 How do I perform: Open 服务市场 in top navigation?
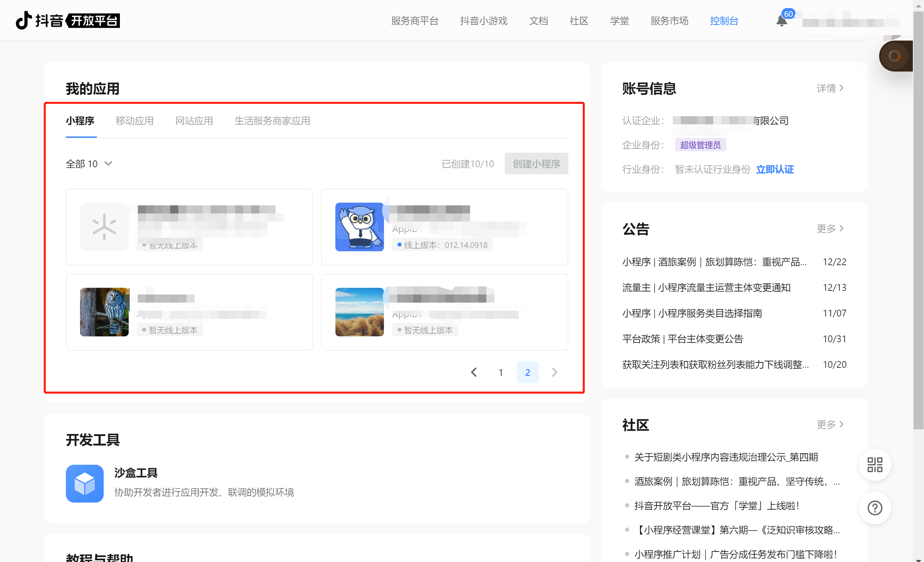(669, 21)
